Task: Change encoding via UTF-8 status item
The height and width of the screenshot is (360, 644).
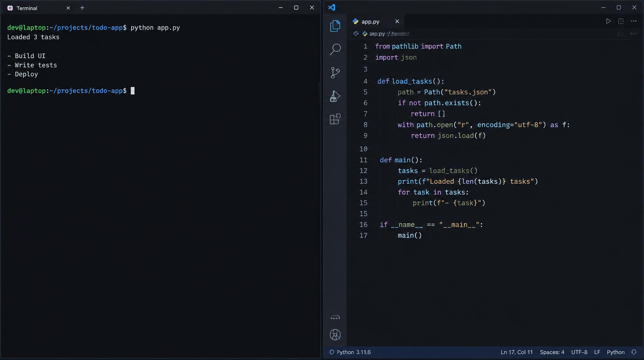Action: [x=579, y=352]
